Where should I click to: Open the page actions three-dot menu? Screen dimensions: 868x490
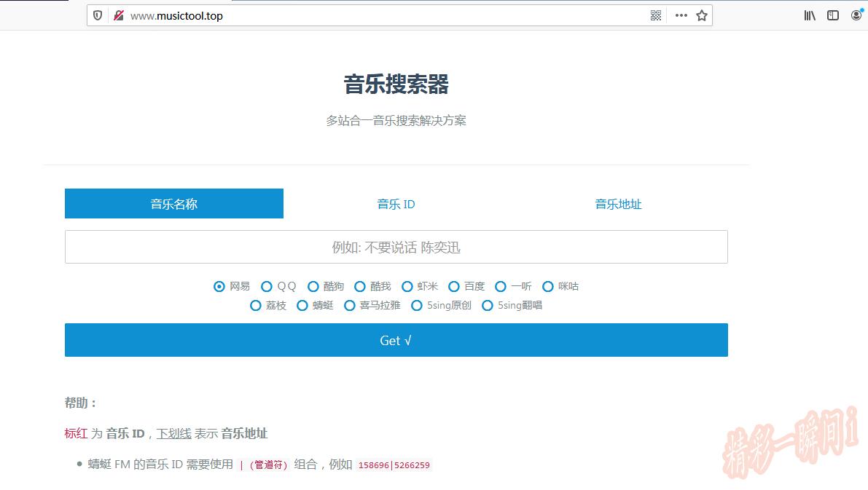pos(681,15)
